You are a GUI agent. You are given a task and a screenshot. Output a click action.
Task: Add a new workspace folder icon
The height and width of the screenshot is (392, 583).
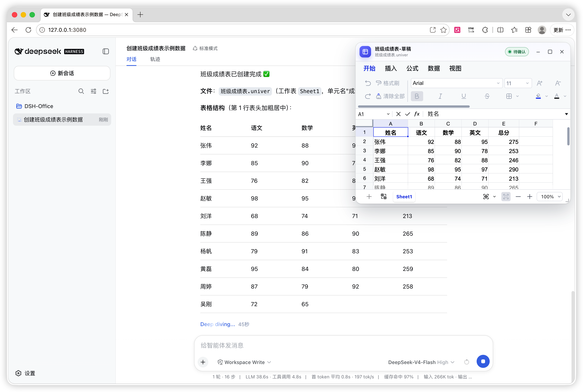click(x=106, y=91)
